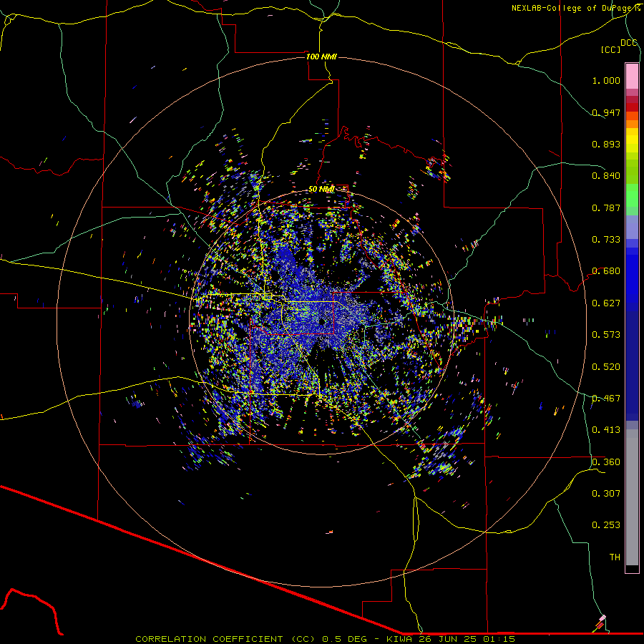Screen dimensions: 644x644
Task: Click the 0.573 scale value
Action: [606, 335]
